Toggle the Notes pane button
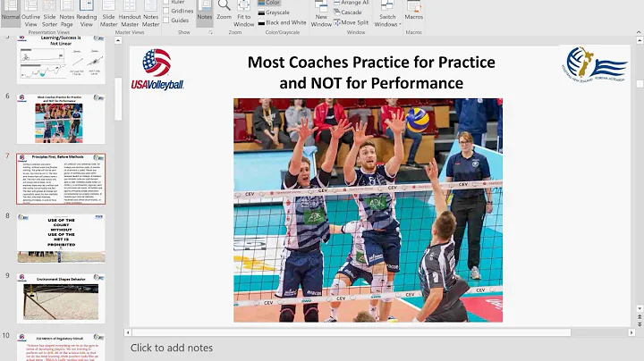Image resolution: width=644 pixels, height=361 pixels. click(x=205, y=13)
